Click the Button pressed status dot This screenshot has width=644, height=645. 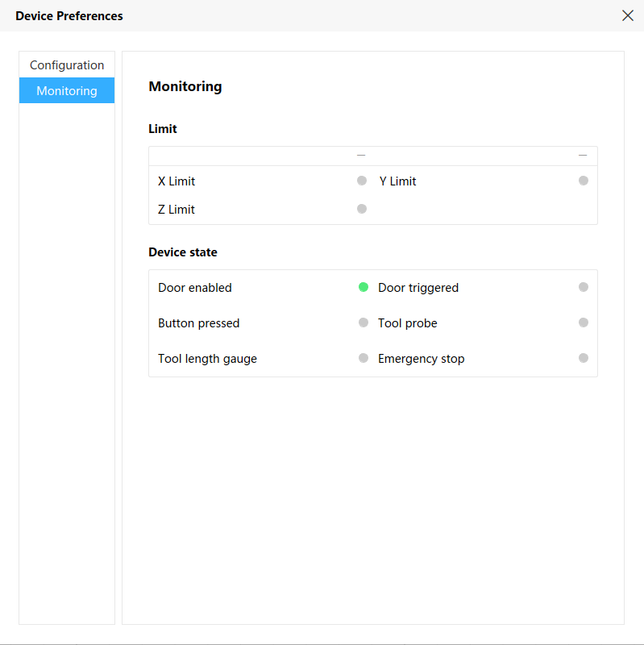(362, 322)
